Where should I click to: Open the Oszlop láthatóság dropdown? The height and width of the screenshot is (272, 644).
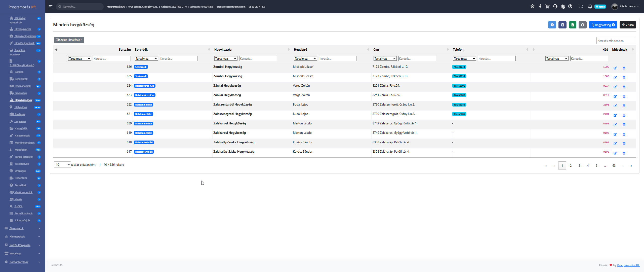point(69,40)
